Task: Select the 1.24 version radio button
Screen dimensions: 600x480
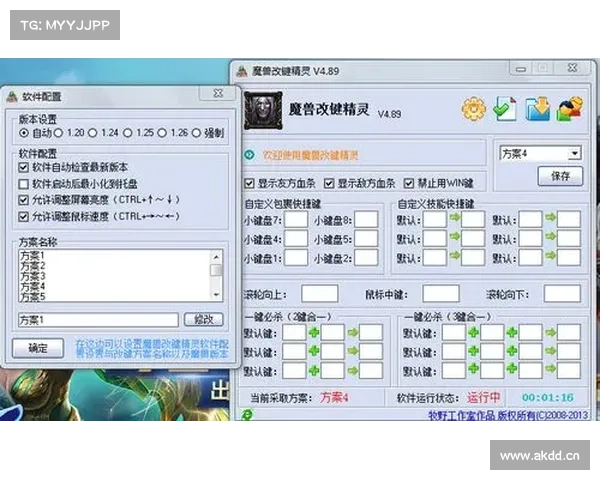Action: tap(93, 133)
